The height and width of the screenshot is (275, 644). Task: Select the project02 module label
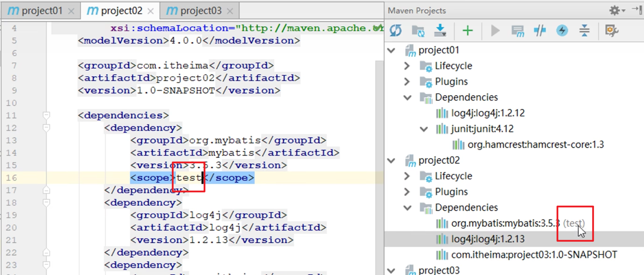pyautogui.click(x=439, y=160)
